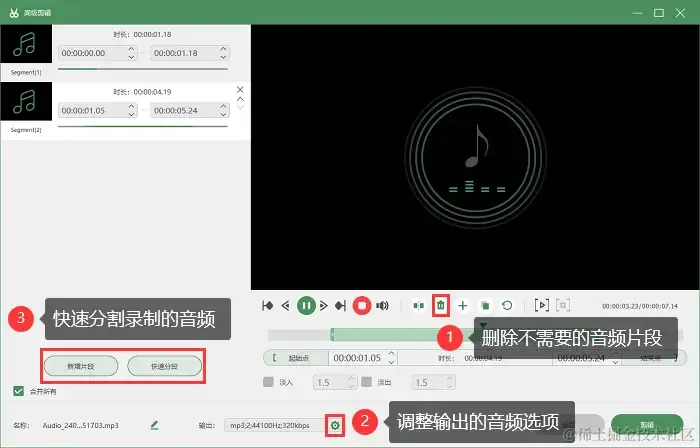Viewport: 700px width, 448px height.
Task: Increase the fade-out duration value
Action: [450, 379]
